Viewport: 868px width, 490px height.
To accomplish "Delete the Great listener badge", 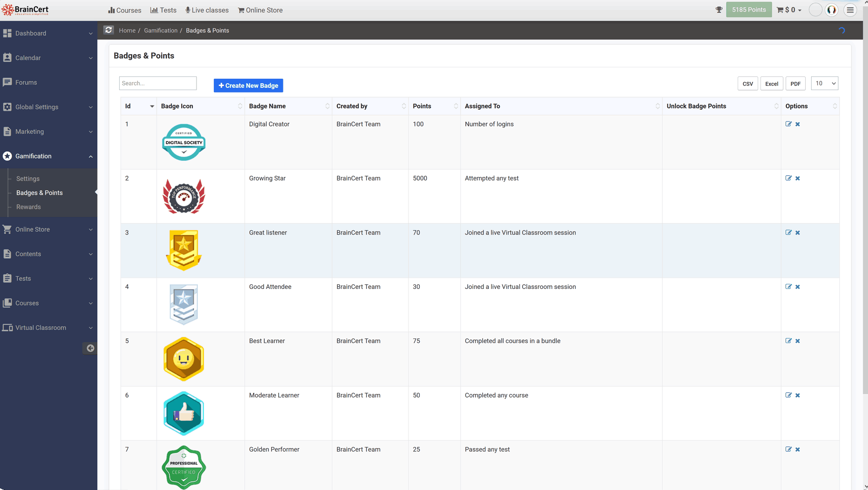I will point(797,232).
